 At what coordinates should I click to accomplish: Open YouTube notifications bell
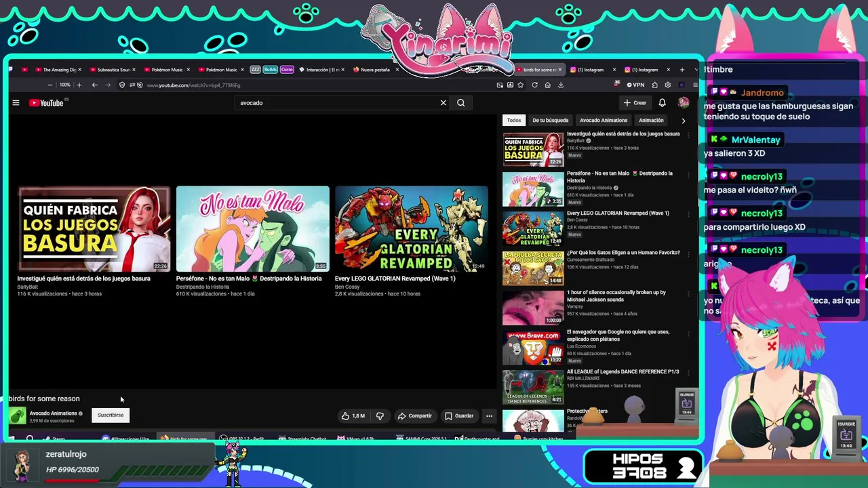(x=663, y=103)
